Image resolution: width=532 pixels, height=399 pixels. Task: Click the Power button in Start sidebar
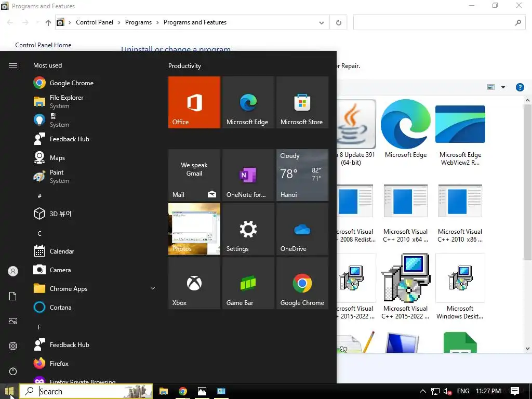click(13, 371)
